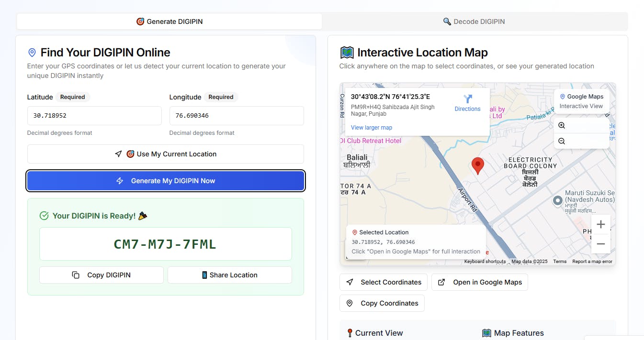Click the phone icon in Share Location
Viewport: 644px width, 340px height.
[204, 275]
